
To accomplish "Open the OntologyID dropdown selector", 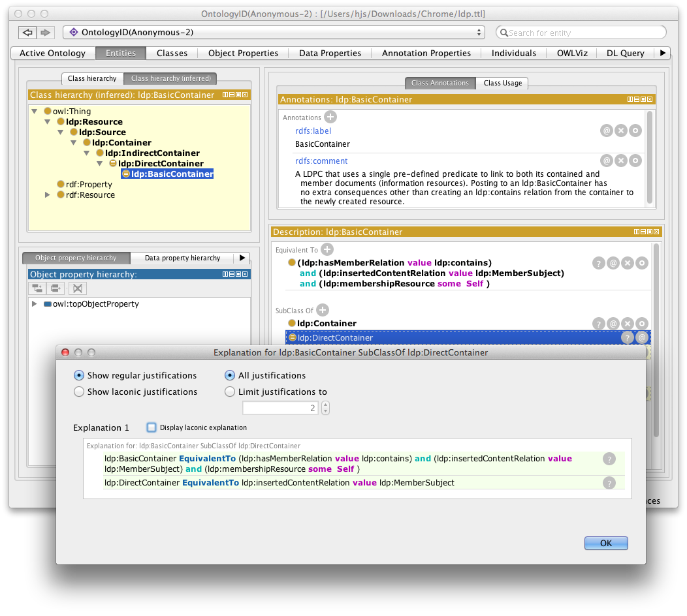I will pyautogui.click(x=274, y=33).
